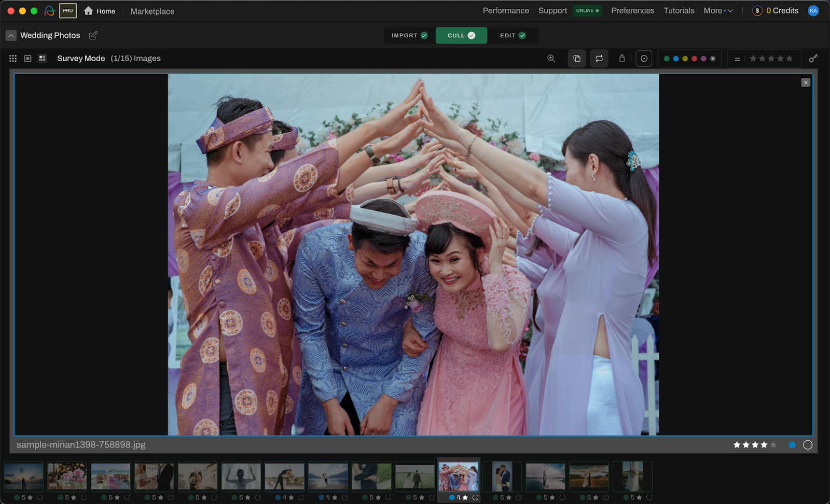Toggle the stacked squares toolbar button
Image resolution: width=830 pixels, height=504 pixels.
(577, 59)
